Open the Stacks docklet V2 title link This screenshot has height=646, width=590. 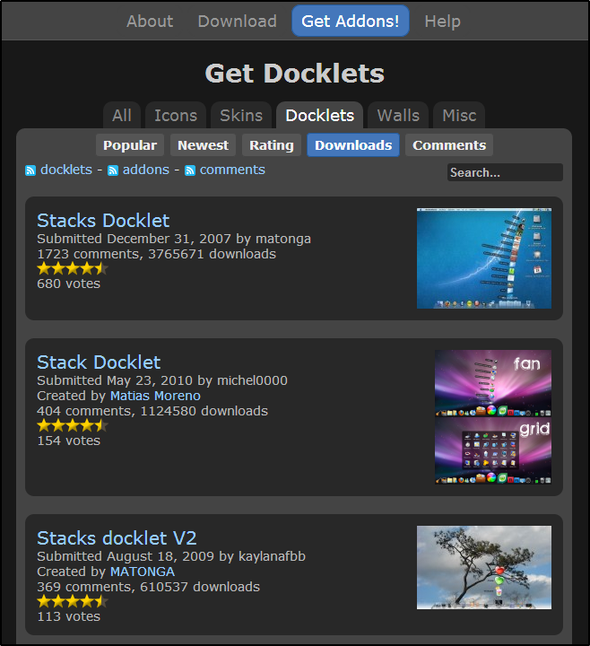[x=117, y=538]
